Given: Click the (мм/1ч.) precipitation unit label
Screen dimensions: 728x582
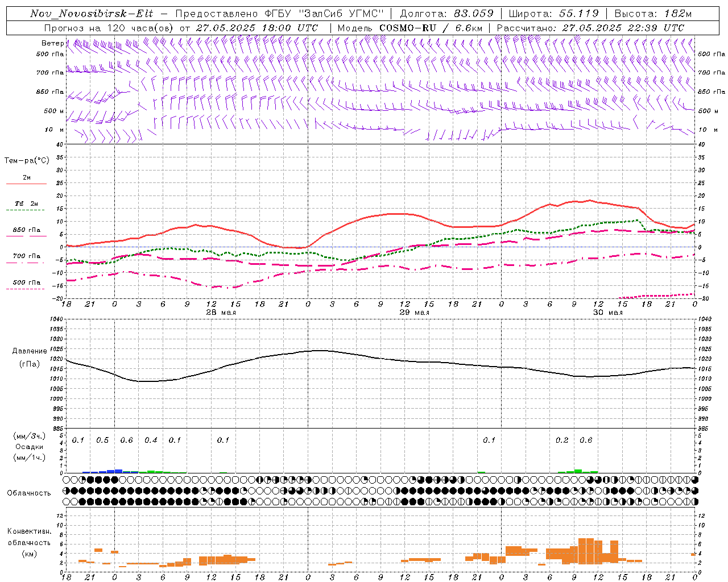Looking at the screenshot, I should [x=29, y=458].
